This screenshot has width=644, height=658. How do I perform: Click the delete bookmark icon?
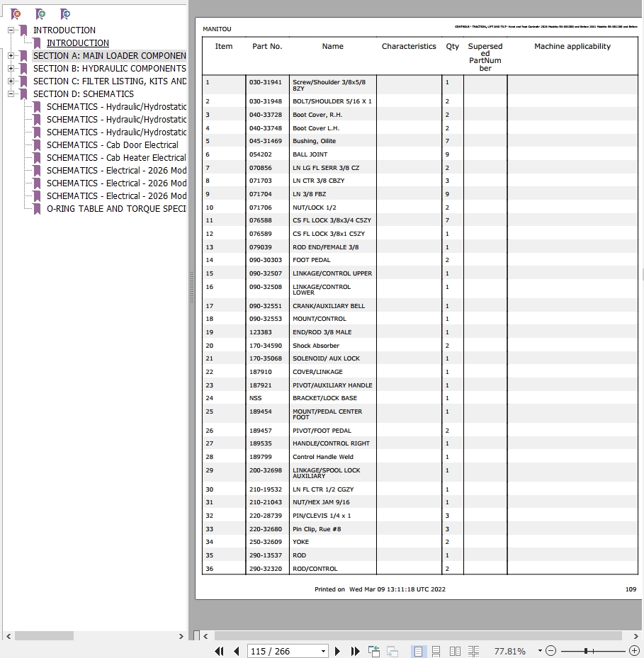click(x=16, y=14)
